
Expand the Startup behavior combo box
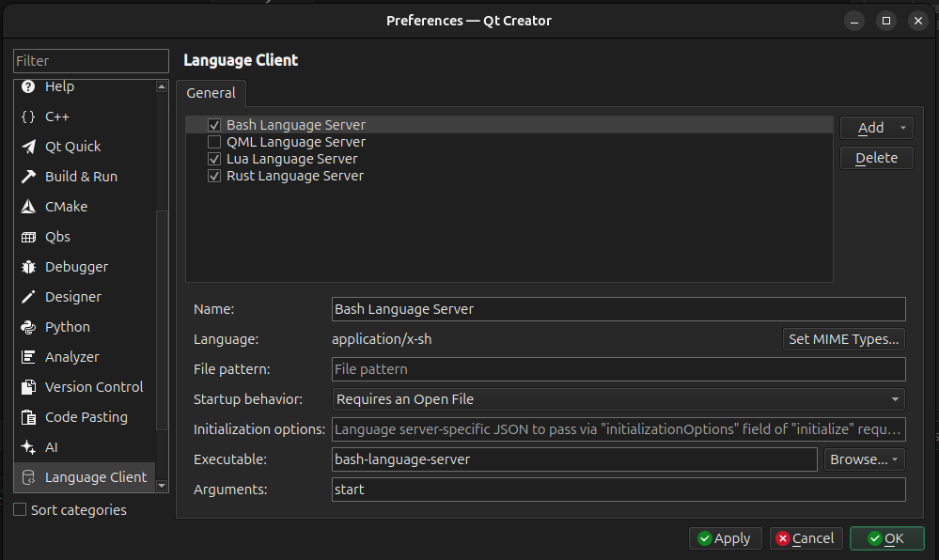point(618,399)
